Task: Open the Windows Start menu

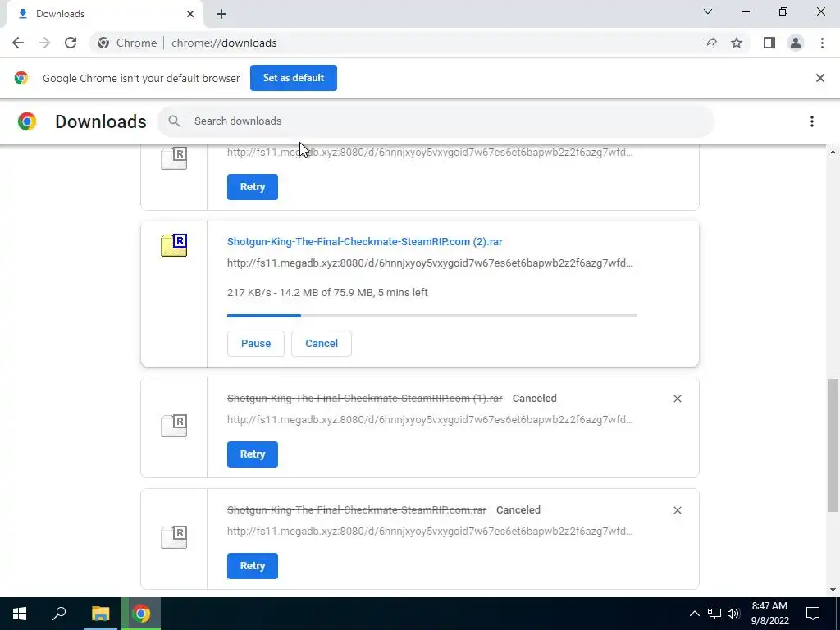Action: [x=20, y=614]
